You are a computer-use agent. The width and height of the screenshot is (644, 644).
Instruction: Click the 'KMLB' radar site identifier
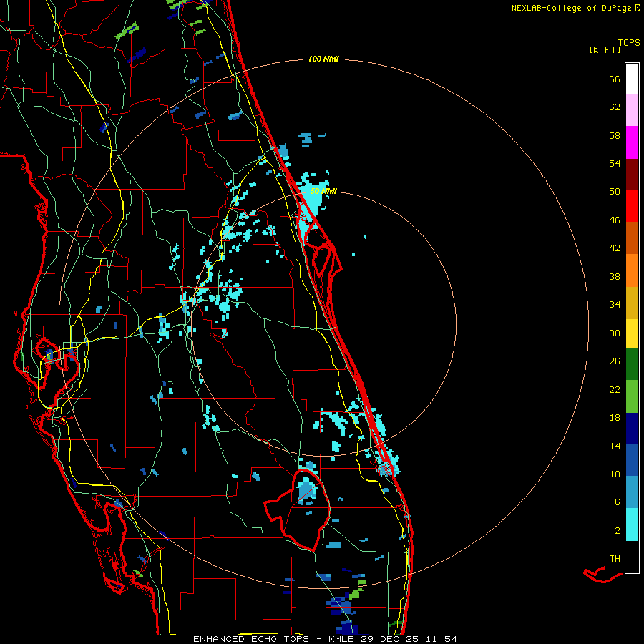tap(343, 639)
